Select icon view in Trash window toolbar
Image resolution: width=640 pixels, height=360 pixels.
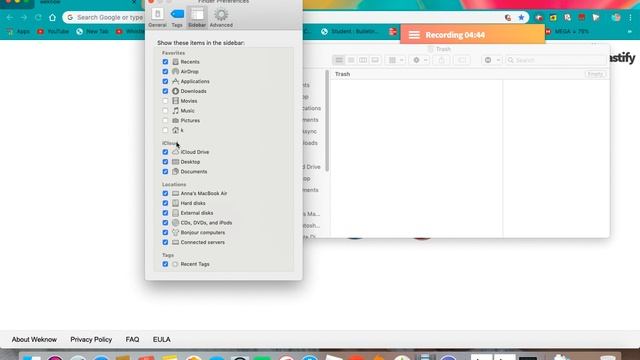point(339,60)
